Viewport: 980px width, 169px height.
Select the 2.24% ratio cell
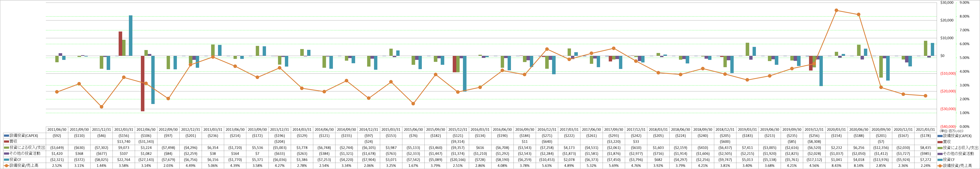[x=925, y=166]
